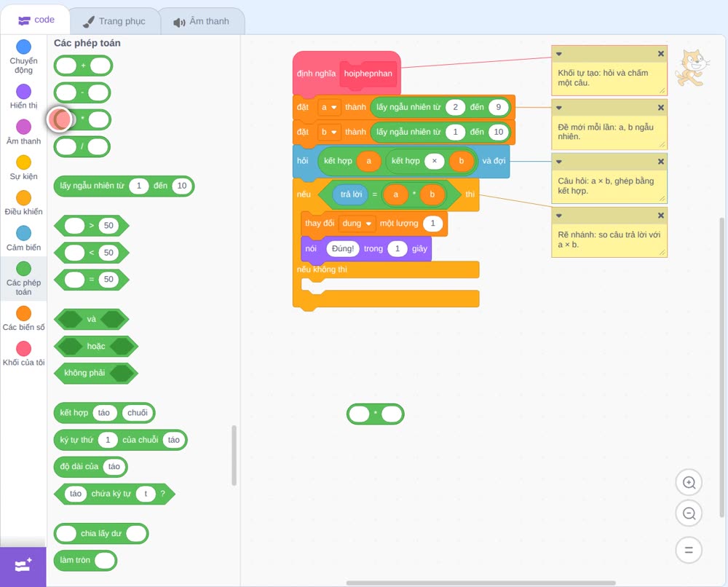Switch to the Âm thanh tab
The image size is (728, 587).
click(x=202, y=21)
